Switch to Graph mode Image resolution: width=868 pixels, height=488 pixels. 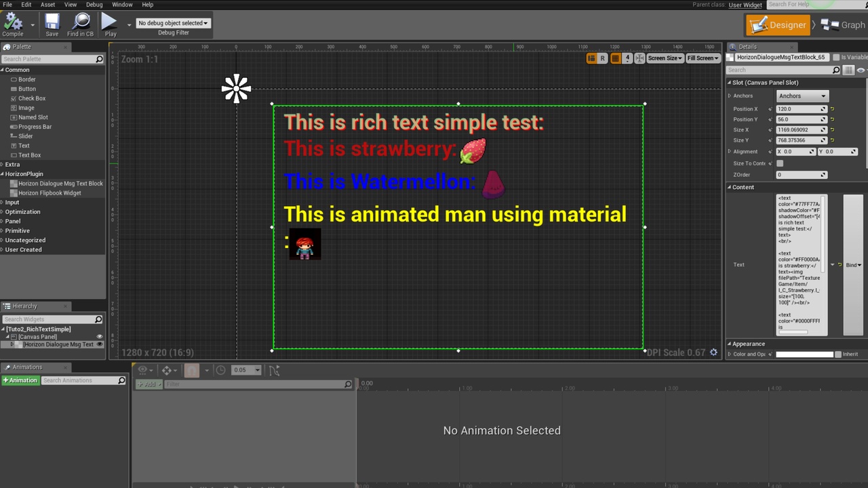pos(843,25)
